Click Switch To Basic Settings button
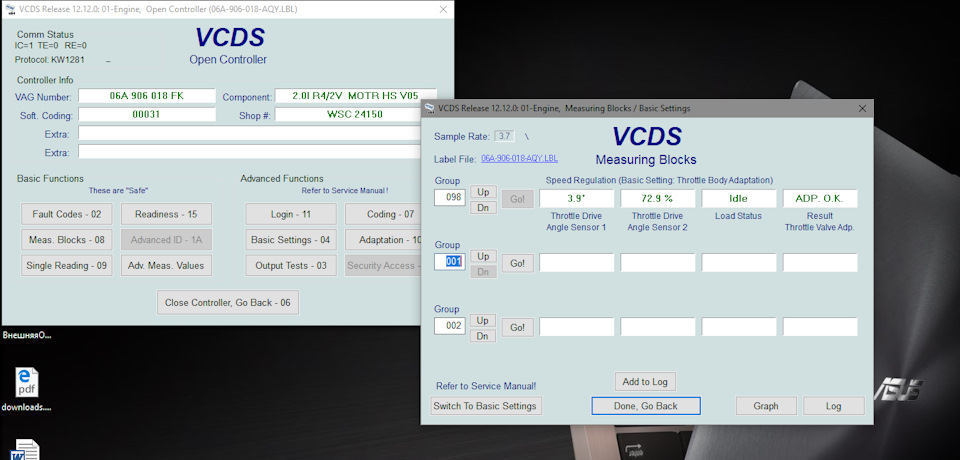This screenshot has width=960, height=460. [486, 405]
